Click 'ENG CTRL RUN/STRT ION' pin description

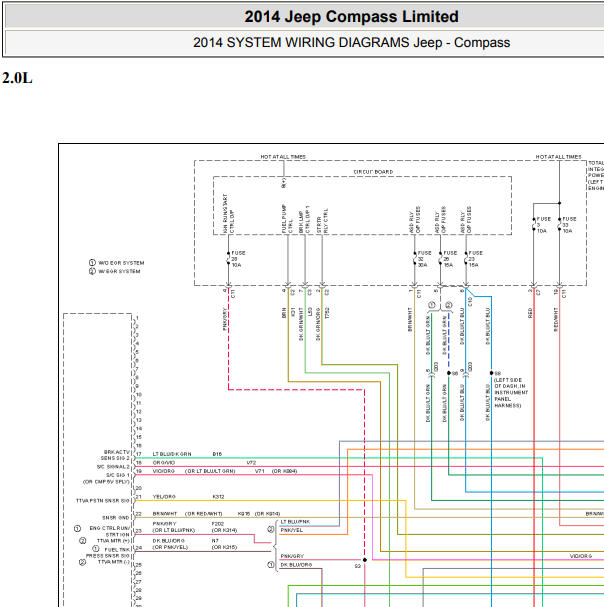(110, 531)
